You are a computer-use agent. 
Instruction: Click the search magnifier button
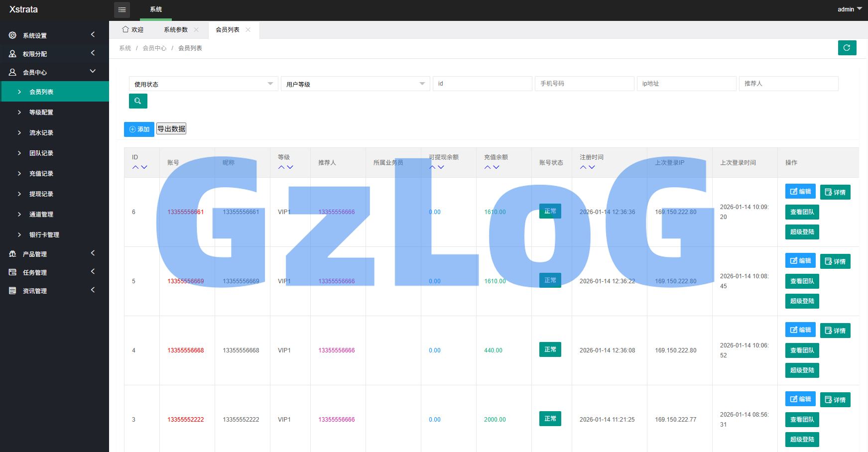click(x=138, y=101)
